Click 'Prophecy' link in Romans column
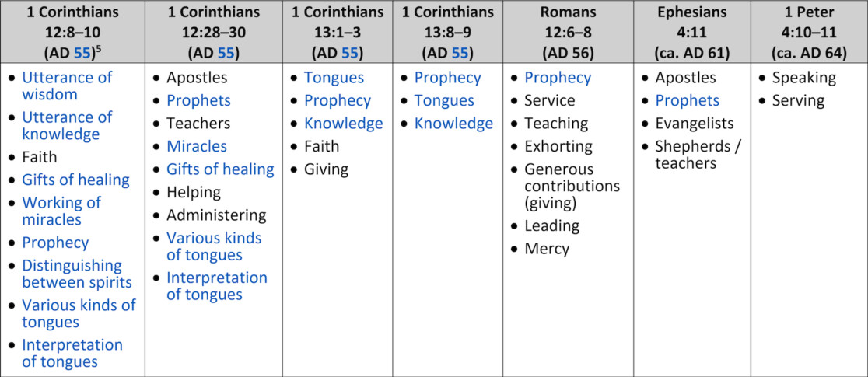 [558, 78]
